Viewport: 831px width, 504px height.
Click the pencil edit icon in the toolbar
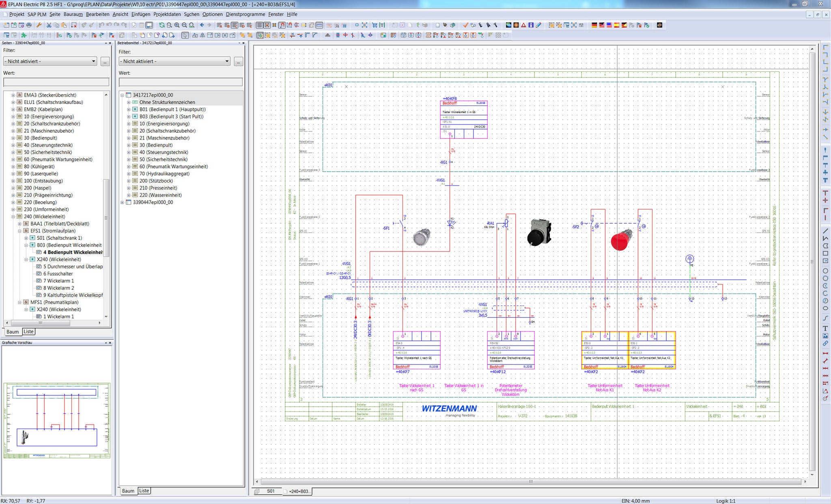(538, 25)
